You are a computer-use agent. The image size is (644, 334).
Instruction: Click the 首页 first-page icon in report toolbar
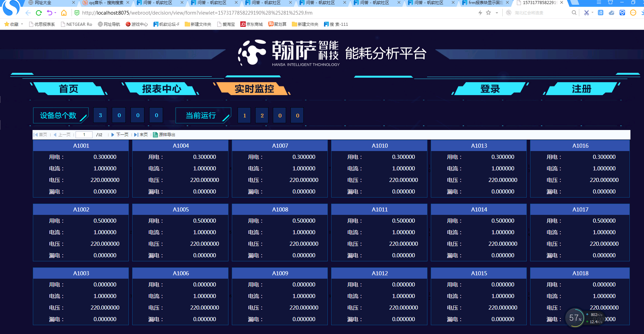point(36,135)
